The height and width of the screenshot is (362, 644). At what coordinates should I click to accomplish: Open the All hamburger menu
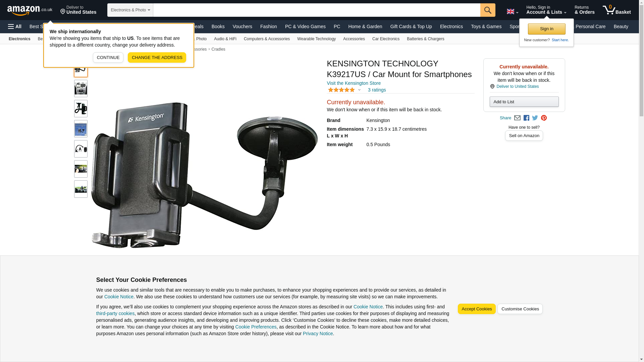(15, 26)
